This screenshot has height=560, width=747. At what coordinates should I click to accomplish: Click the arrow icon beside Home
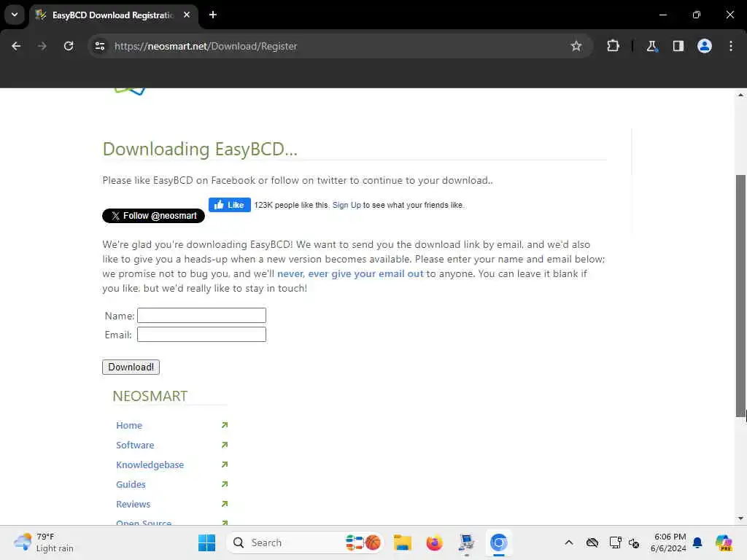click(x=225, y=425)
